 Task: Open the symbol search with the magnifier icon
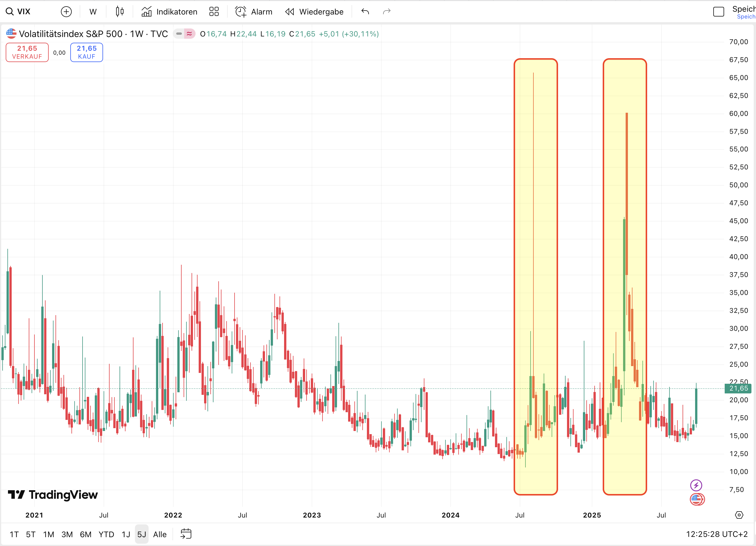pyautogui.click(x=9, y=11)
